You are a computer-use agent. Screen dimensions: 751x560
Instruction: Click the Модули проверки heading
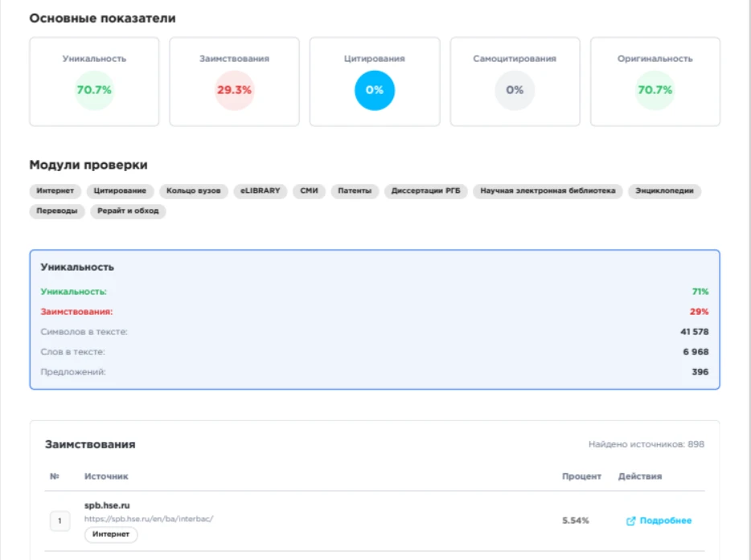(88, 166)
